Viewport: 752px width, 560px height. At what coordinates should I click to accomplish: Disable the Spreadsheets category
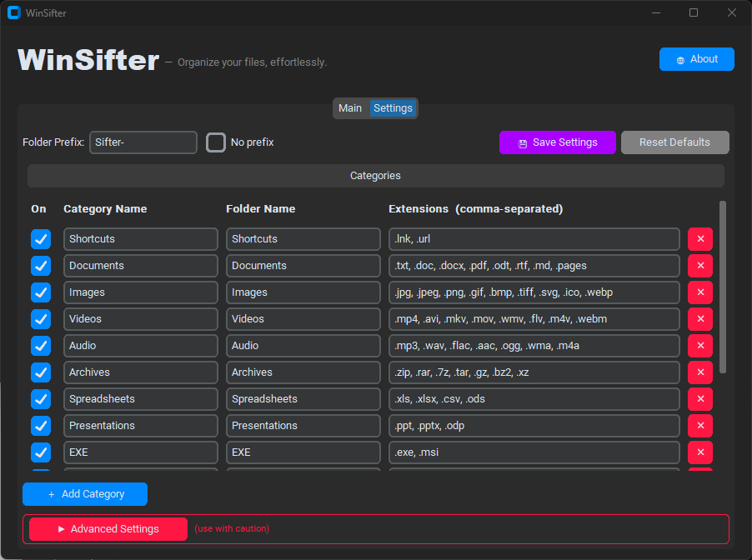(41, 399)
